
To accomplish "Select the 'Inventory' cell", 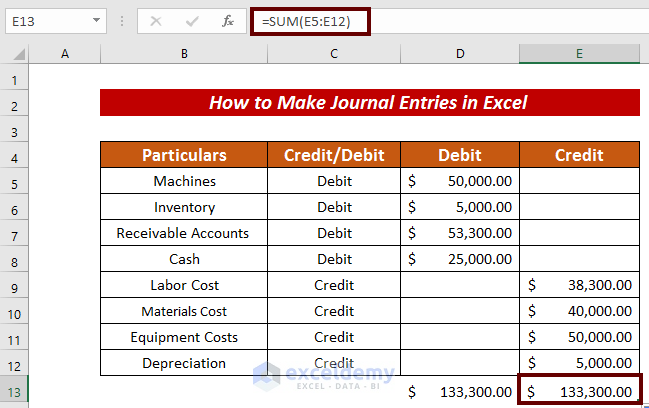I will [x=184, y=207].
